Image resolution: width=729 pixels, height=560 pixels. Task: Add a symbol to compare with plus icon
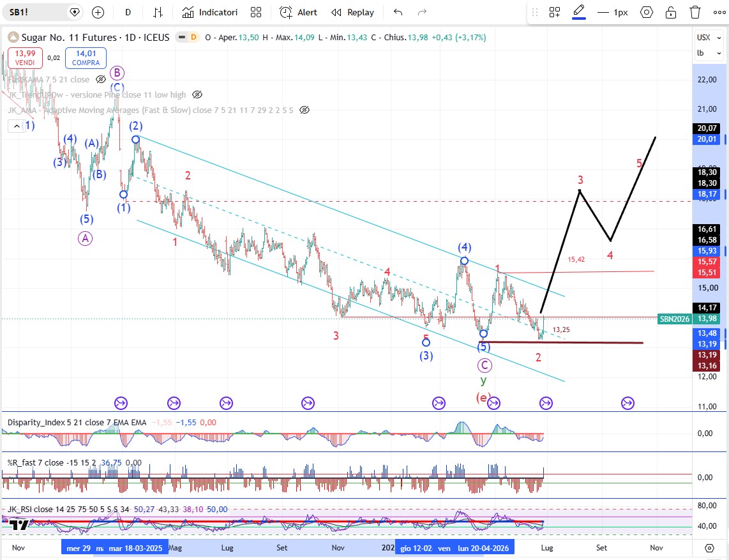click(98, 13)
